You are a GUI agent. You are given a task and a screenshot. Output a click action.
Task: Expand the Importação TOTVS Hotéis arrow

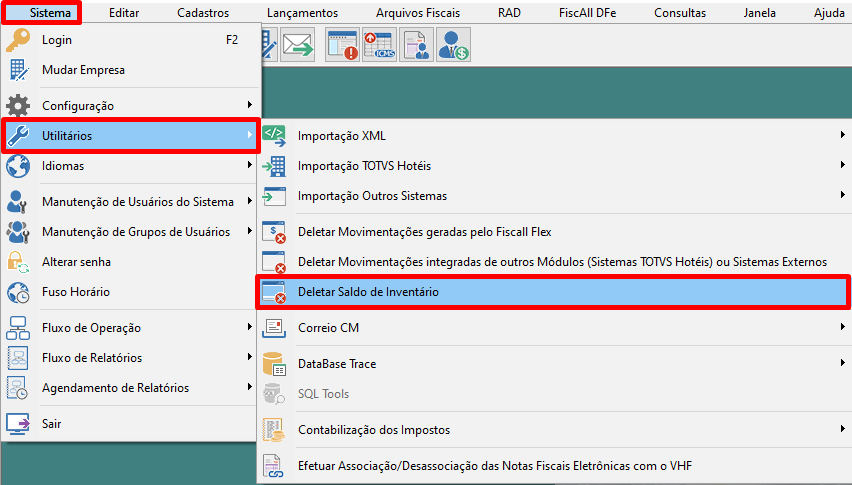pos(842,165)
